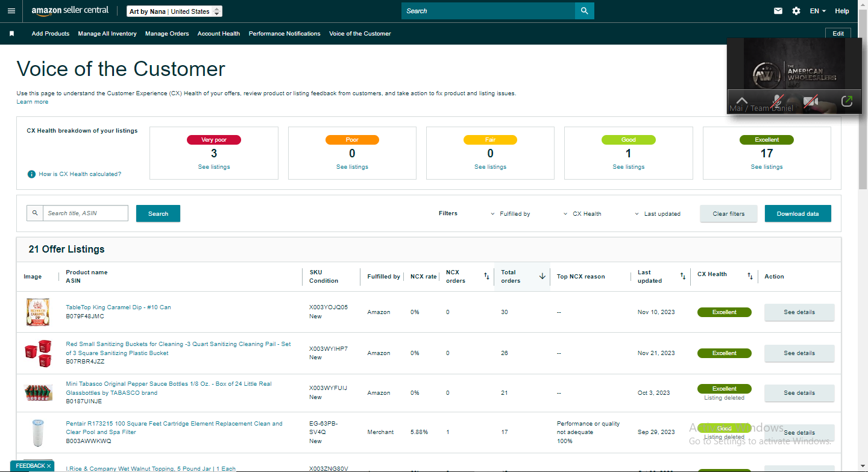Viewport: 868px width, 472px height.
Task: Open Pentair R173215 cartridge product link
Action: pos(174,428)
